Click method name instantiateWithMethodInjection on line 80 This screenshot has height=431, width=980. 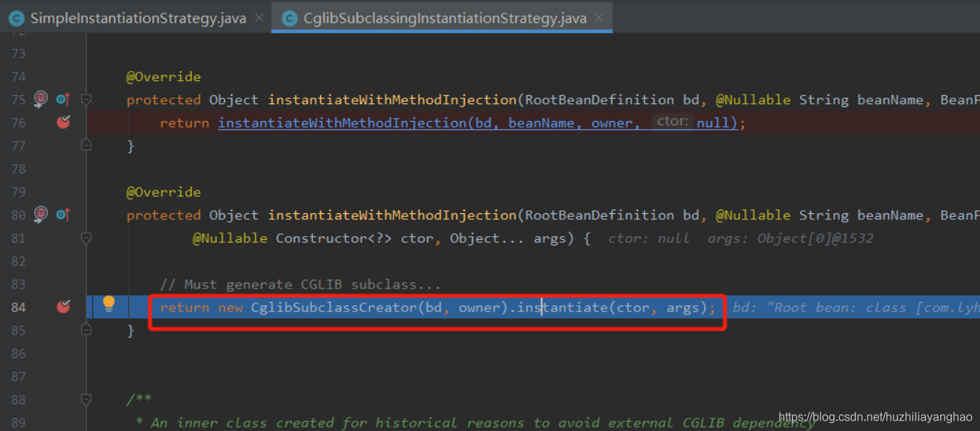tap(393, 215)
